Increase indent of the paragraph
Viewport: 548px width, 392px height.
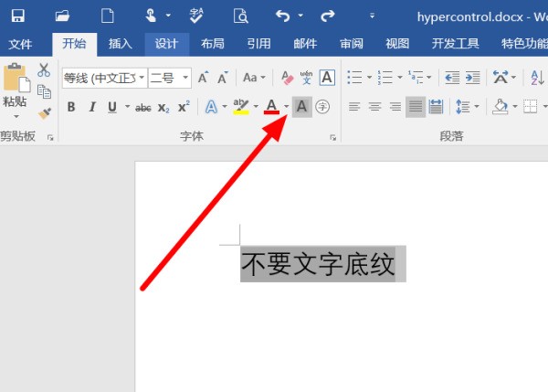click(473, 78)
